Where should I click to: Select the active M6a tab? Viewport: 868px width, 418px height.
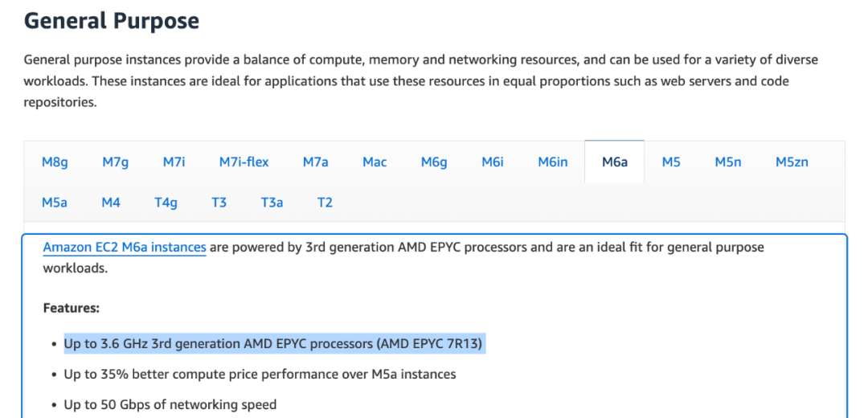click(x=615, y=162)
